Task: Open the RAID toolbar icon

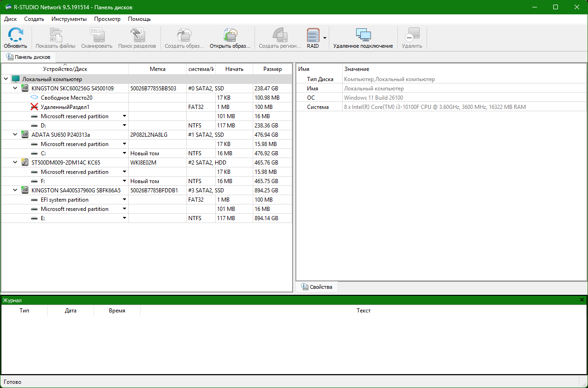Action: [313, 35]
